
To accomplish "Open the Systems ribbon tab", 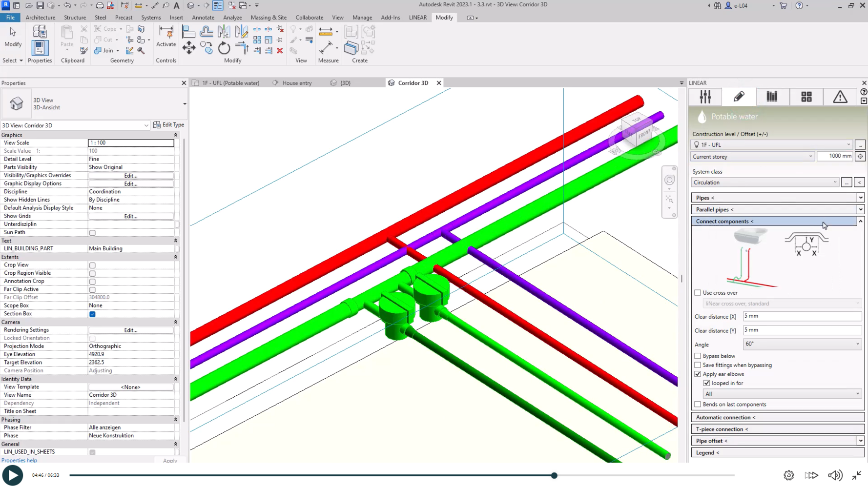I will coord(151,18).
